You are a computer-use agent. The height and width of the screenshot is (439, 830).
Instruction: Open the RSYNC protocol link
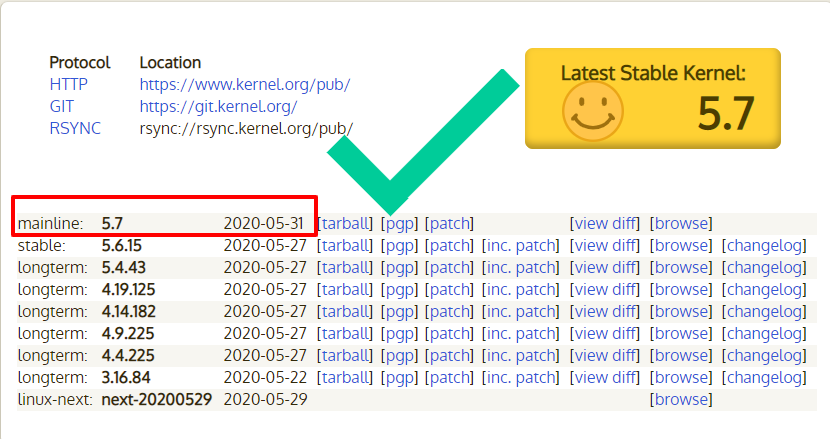[x=75, y=128]
